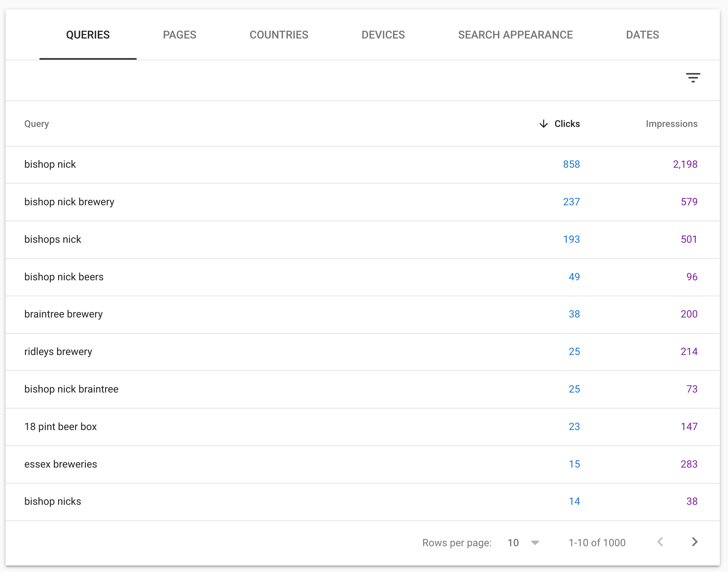
Task: Open the Dates tab
Action: tap(642, 35)
